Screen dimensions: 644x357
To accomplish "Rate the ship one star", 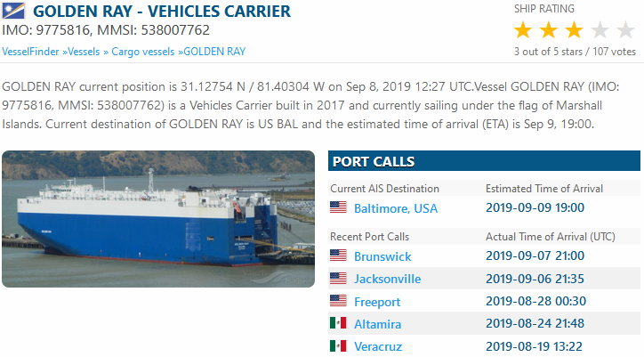I will click(x=523, y=30).
